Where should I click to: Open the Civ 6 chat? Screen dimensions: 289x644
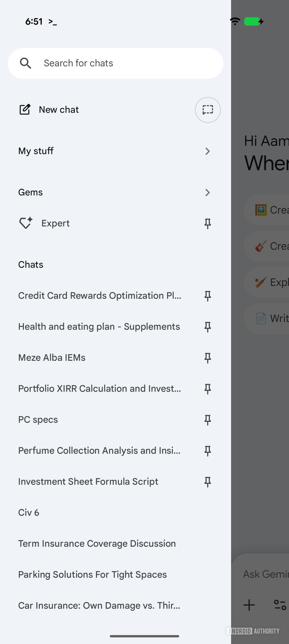pos(28,512)
